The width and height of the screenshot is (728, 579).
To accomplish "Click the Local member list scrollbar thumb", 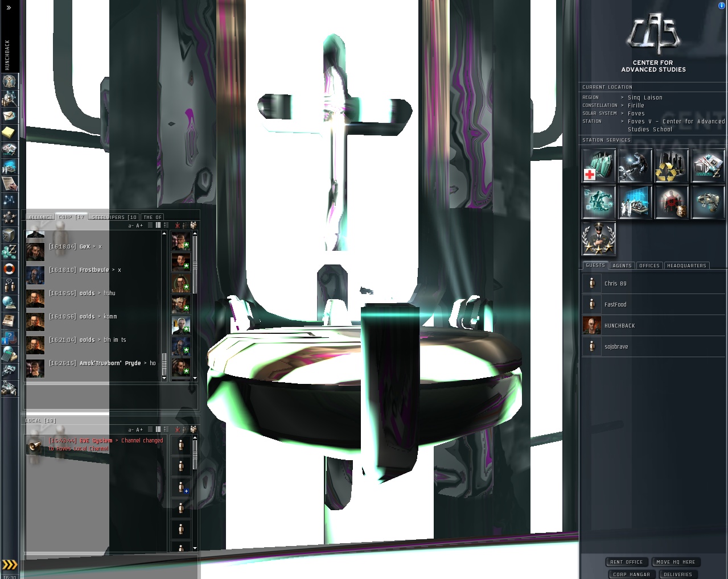I will (x=195, y=455).
